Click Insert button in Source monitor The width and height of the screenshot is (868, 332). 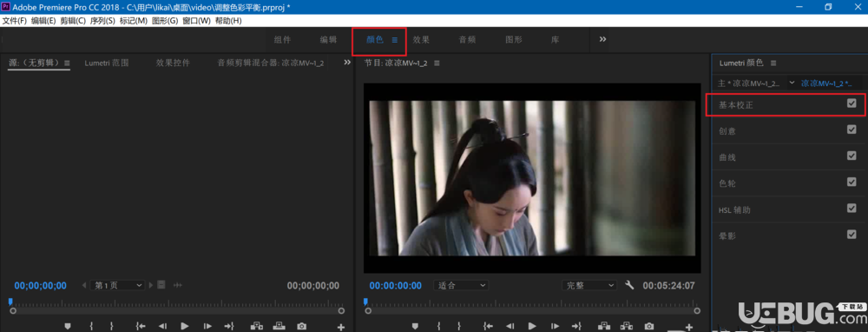(x=257, y=326)
